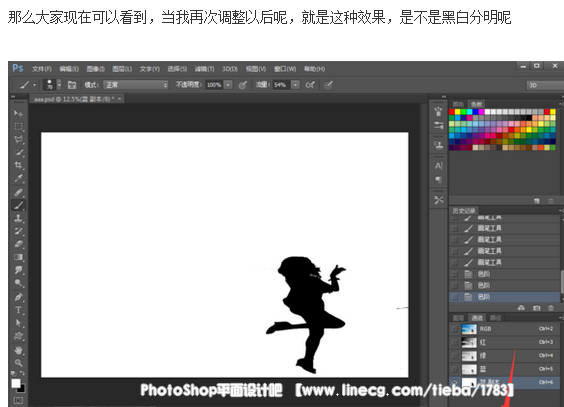
Task: Switch to the 图层 panel tab
Action: click(x=458, y=318)
